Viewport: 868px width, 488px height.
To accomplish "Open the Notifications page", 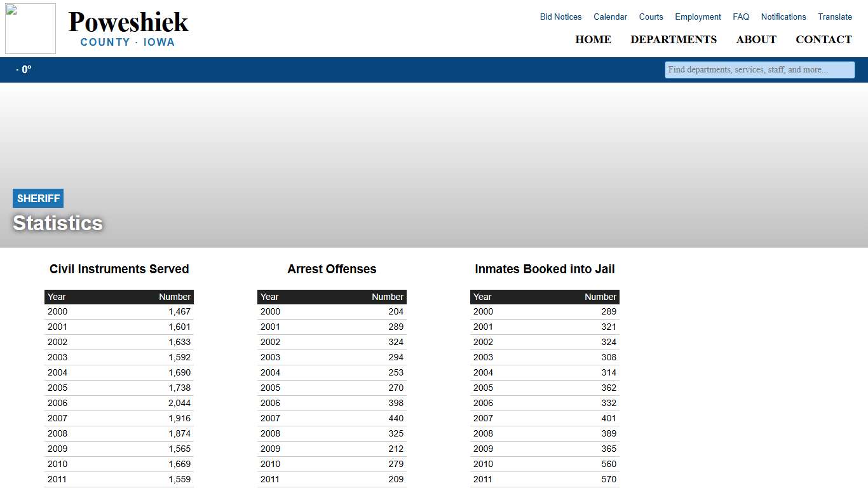I will click(x=783, y=17).
